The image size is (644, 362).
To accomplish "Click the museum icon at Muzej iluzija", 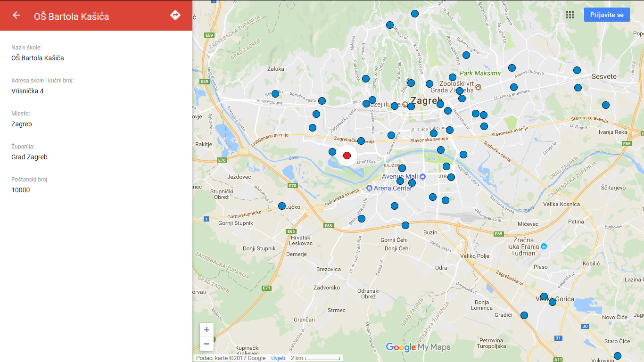I will pyautogui.click(x=405, y=105).
